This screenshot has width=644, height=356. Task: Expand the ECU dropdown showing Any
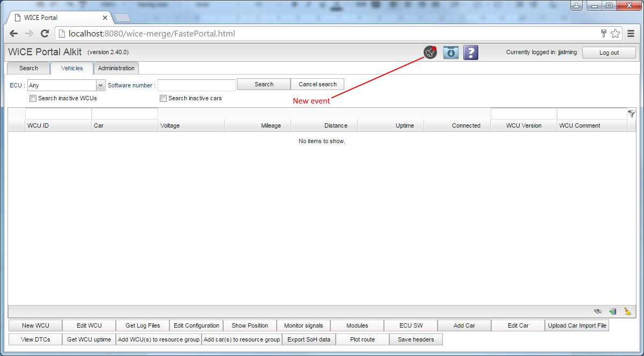tap(100, 85)
